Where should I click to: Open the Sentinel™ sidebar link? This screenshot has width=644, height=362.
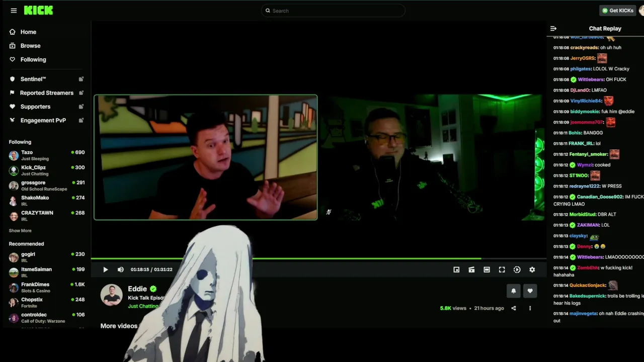click(x=46, y=79)
